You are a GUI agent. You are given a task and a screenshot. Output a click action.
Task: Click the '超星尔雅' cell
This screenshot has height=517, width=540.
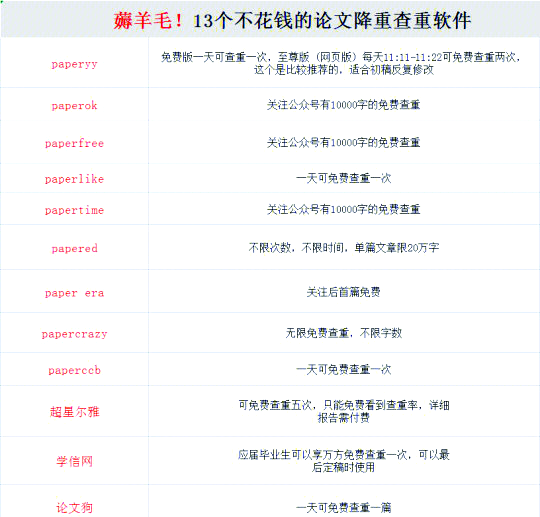pyautogui.click(x=74, y=411)
